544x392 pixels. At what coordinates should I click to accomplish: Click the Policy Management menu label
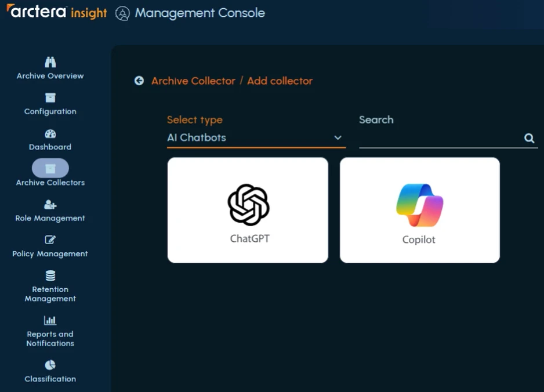pyautogui.click(x=50, y=254)
